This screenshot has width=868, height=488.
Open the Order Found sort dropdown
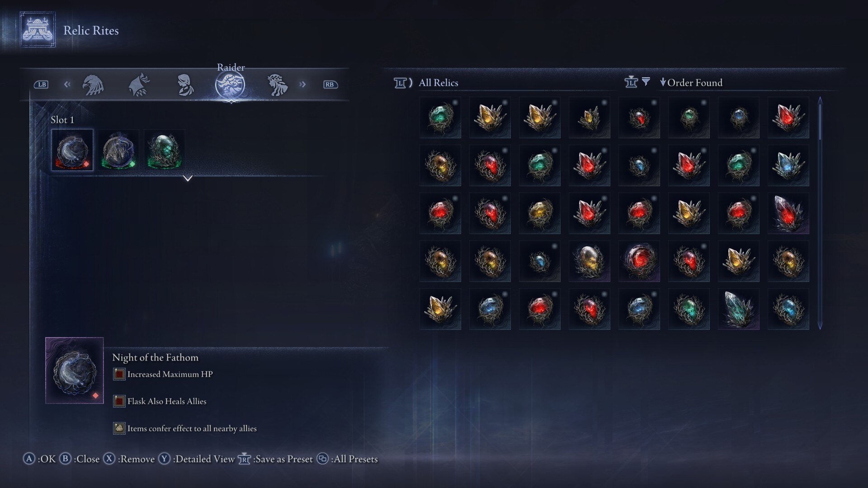[691, 82]
